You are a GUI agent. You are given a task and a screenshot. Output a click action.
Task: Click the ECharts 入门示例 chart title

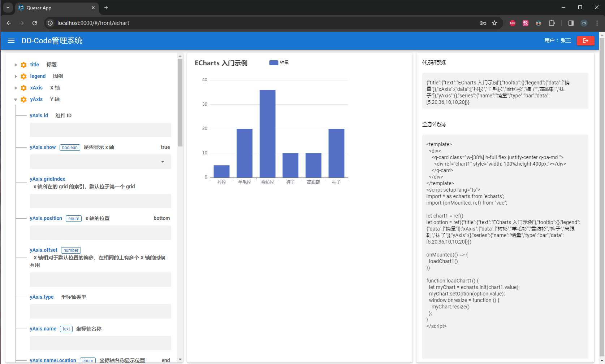pyautogui.click(x=221, y=63)
